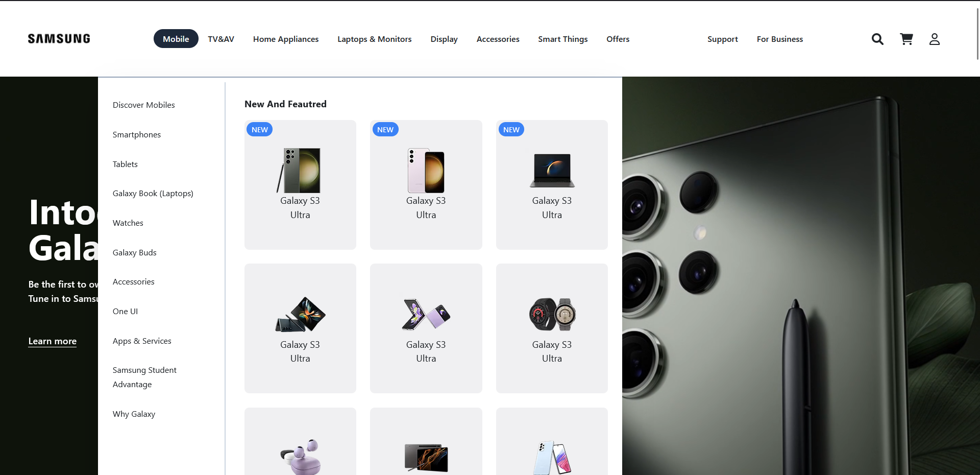The image size is (980, 475).
Task: Open the search icon in header
Action: click(x=877, y=39)
